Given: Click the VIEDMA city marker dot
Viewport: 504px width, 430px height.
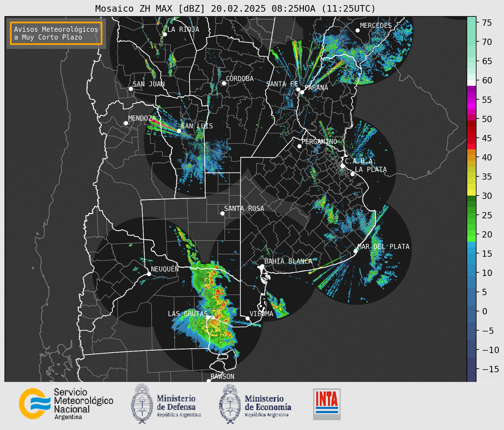Looking at the screenshot, I should [248, 318].
